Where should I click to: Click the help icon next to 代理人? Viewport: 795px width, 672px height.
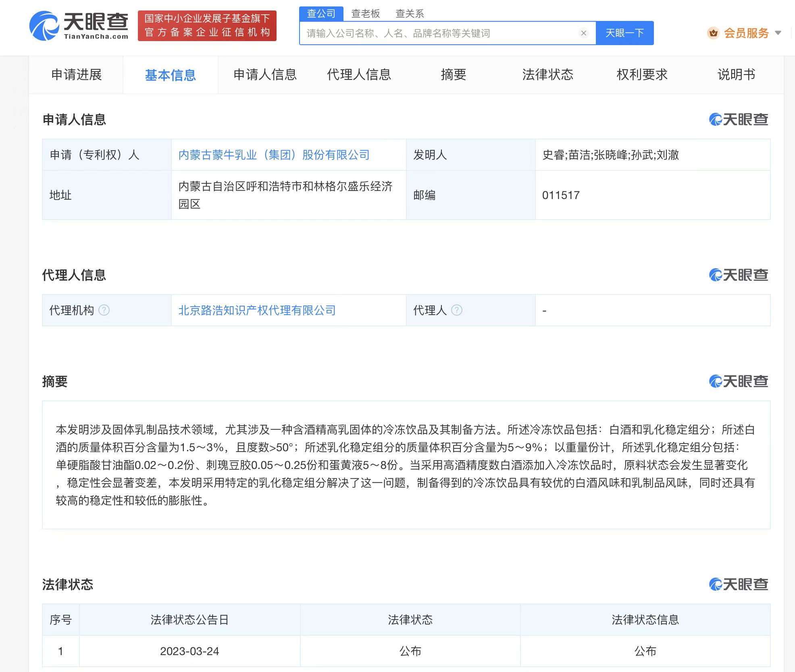(457, 310)
